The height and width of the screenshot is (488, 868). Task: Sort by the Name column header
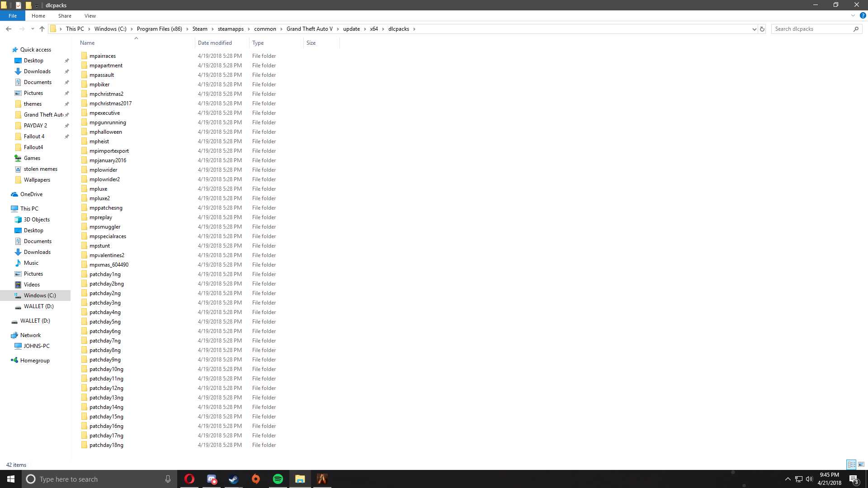pos(136,43)
